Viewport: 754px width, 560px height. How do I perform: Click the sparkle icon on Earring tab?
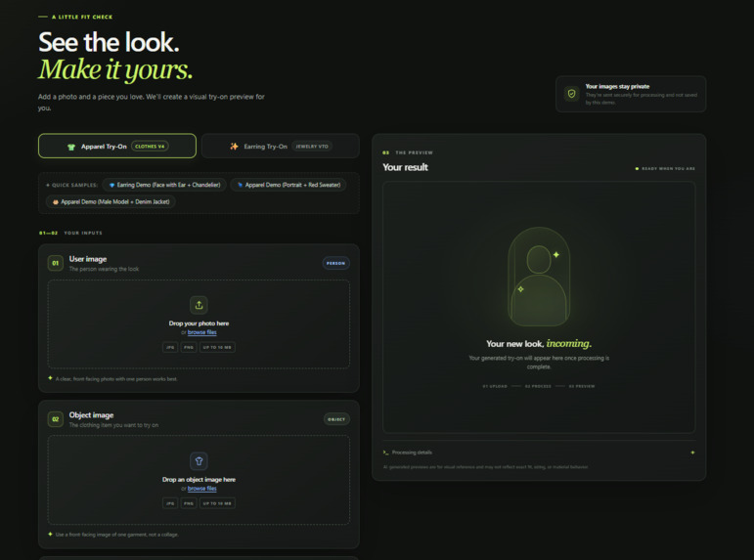pos(234,147)
